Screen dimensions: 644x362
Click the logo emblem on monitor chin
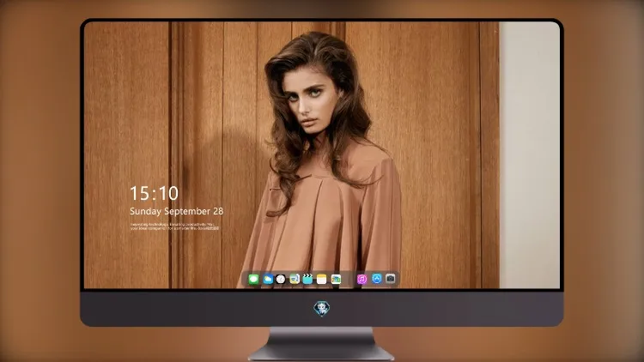tap(322, 308)
